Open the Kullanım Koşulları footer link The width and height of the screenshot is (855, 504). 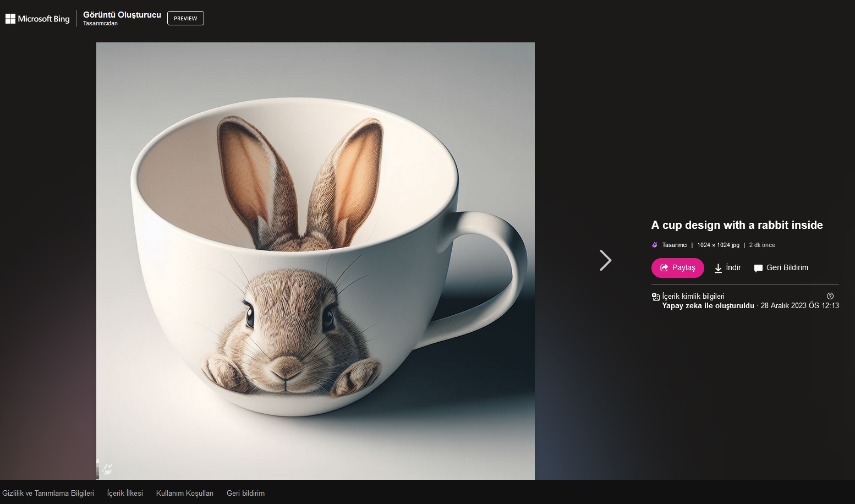(185, 494)
